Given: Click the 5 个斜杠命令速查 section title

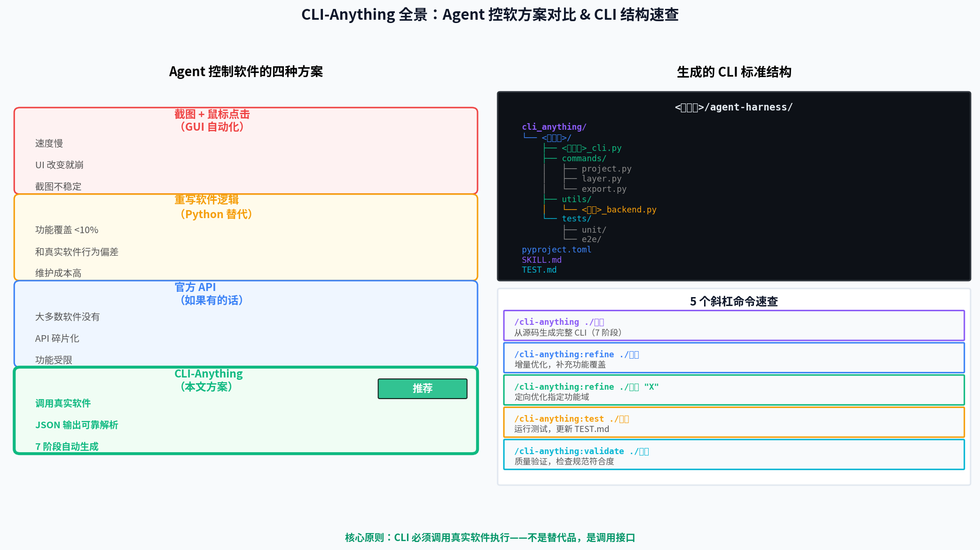Looking at the screenshot, I should pos(733,301).
